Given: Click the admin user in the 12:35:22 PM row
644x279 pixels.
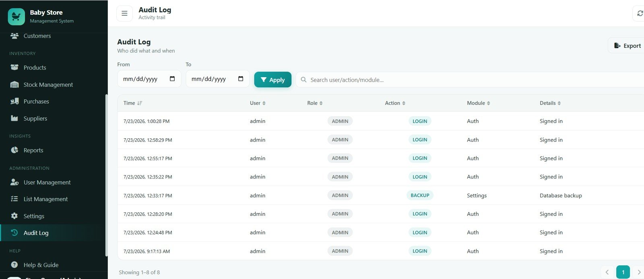Looking at the screenshot, I should tap(258, 176).
